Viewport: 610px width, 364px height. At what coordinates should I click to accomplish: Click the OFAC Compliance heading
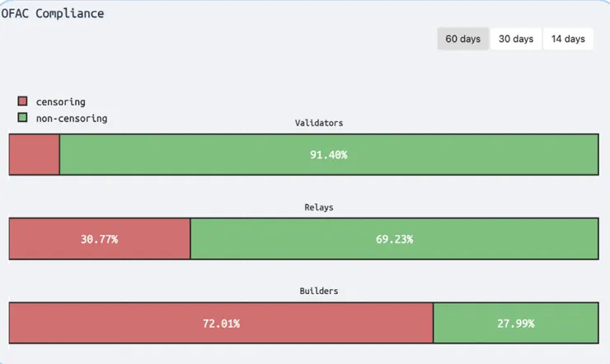tap(53, 14)
